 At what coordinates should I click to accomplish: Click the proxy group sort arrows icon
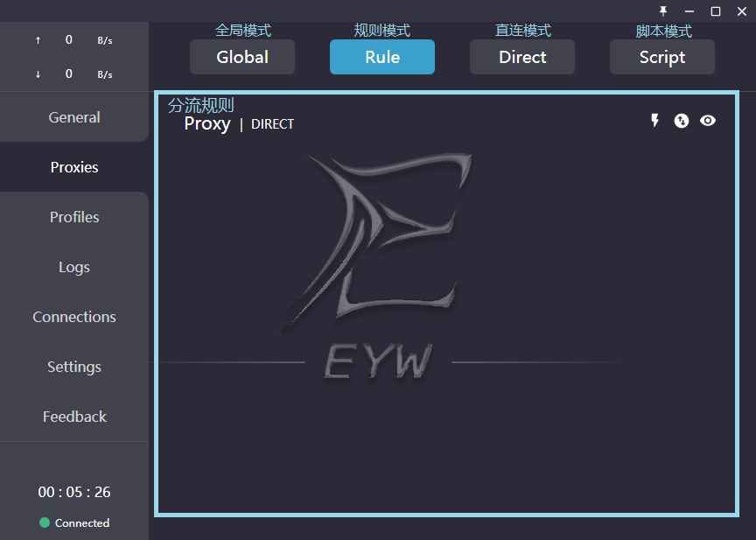[x=682, y=121]
